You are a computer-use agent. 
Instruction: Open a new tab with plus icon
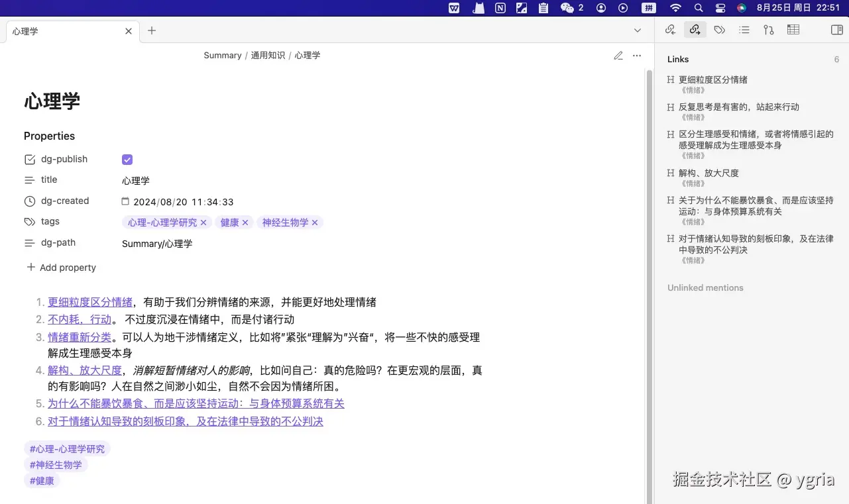pos(152,30)
